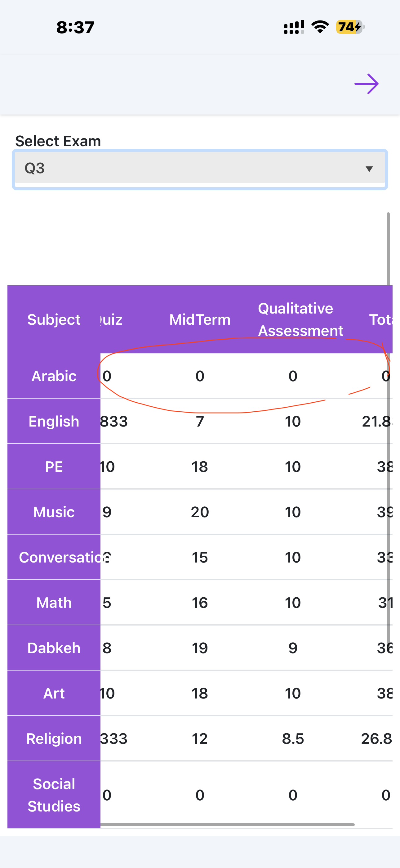Tap the 8:37 clock in status bar

75,27
